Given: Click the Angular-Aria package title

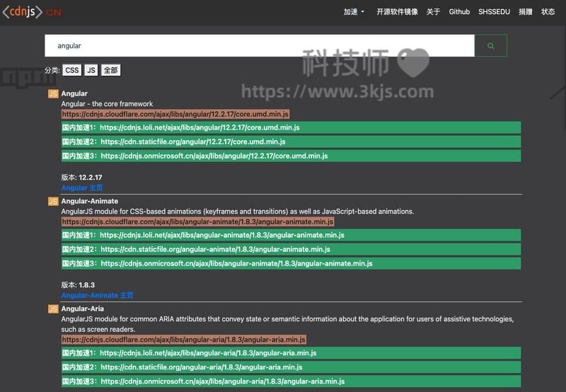Looking at the screenshot, I should [x=82, y=309].
